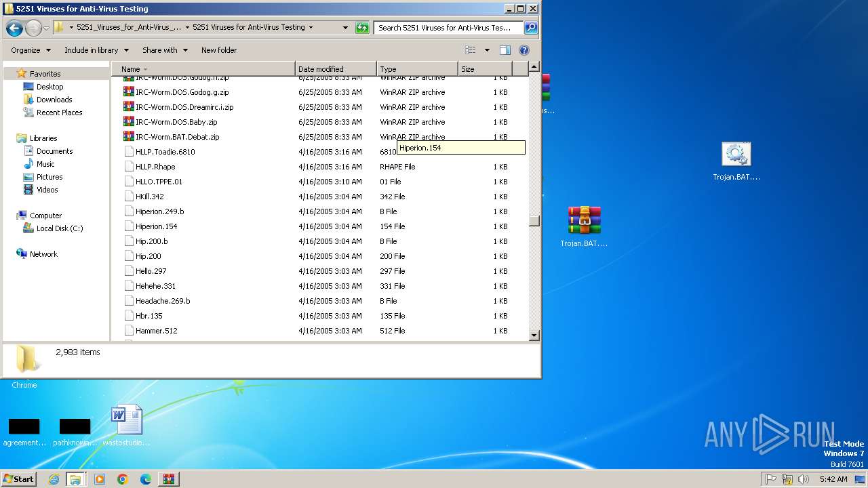Click the Start button
This screenshot has width=868, height=488.
19,479
